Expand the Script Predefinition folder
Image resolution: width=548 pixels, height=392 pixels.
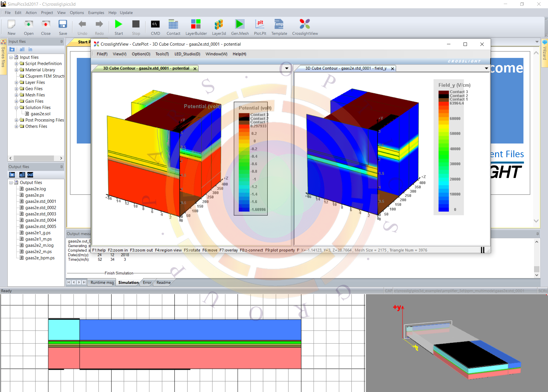(x=16, y=64)
